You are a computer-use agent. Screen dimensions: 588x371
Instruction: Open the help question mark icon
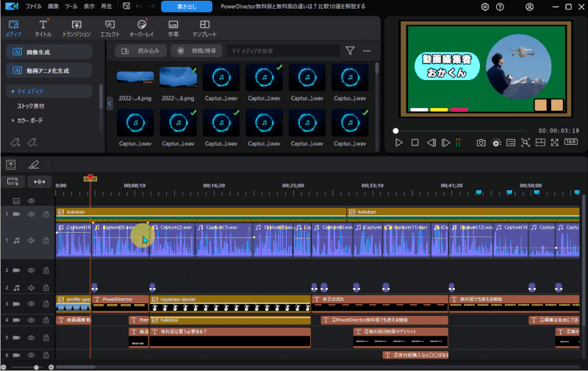[500, 7]
